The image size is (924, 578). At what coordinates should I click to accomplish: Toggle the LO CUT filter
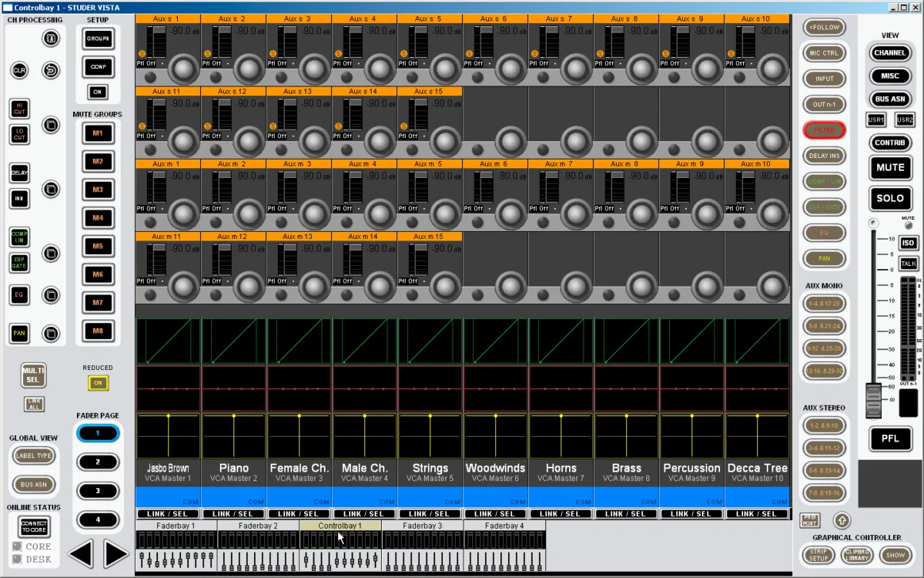point(19,134)
